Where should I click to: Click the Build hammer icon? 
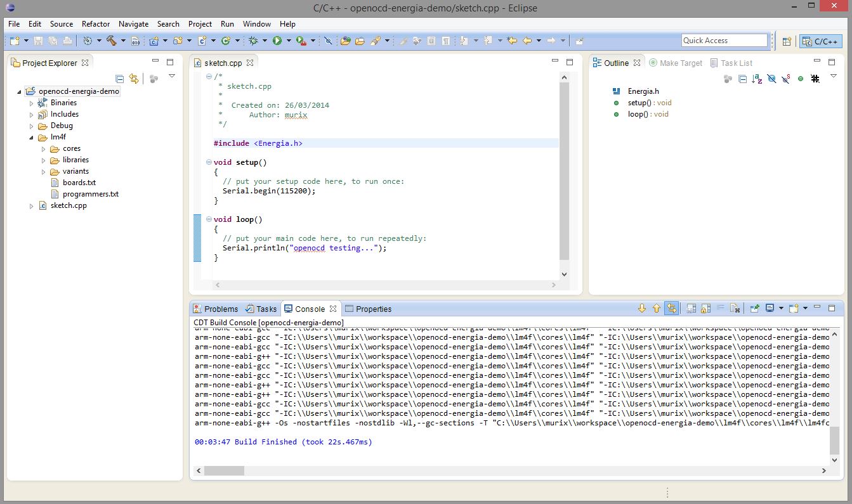(x=111, y=41)
